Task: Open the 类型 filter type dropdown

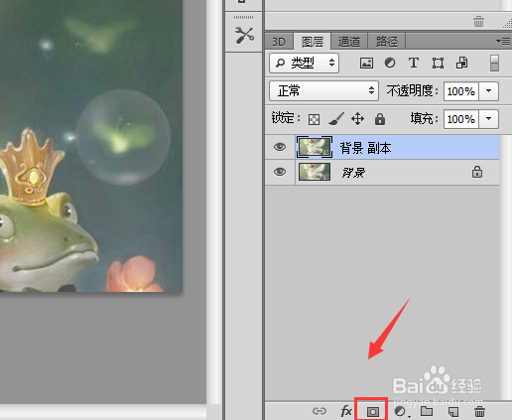Action: click(x=305, y=63)
